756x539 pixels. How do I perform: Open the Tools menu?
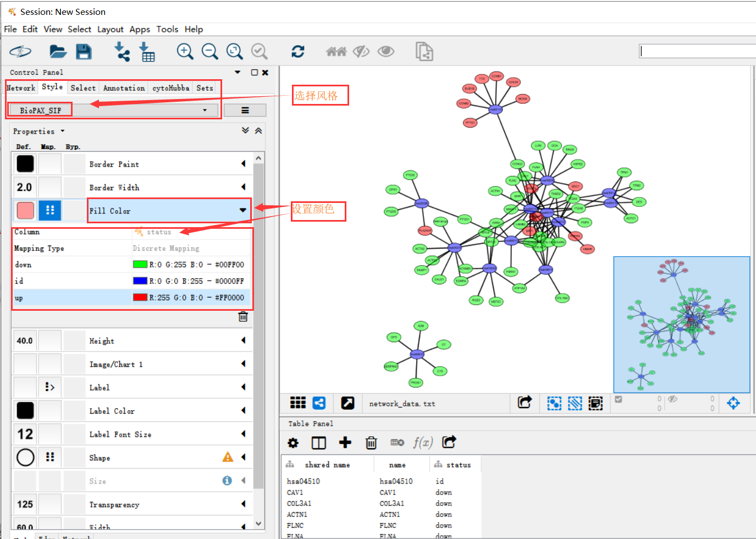coord(167,29)
